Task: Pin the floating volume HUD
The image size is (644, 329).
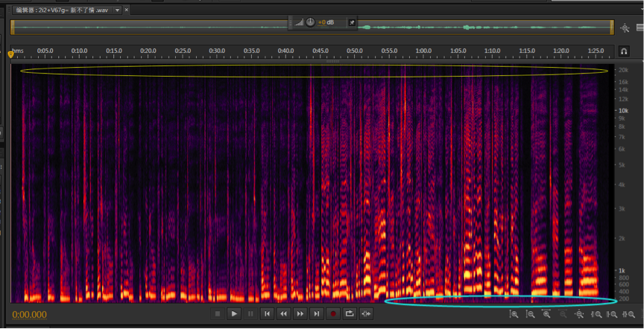Action: pyautogui.click(x=353, y=23)
